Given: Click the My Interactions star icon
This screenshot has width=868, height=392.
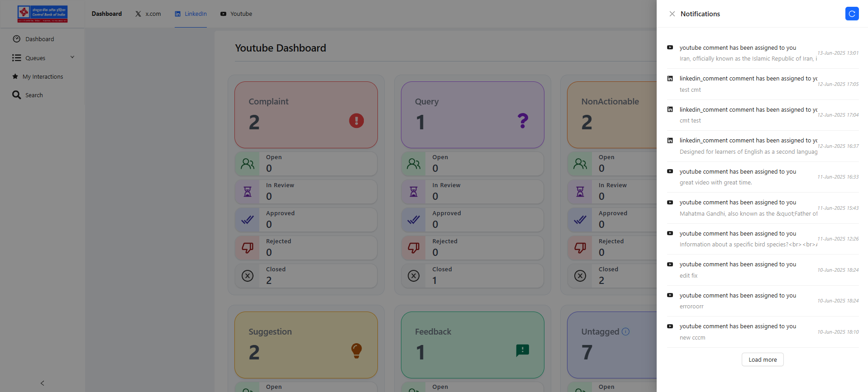Looking at the screenshot, I should (x=15, y=76).
